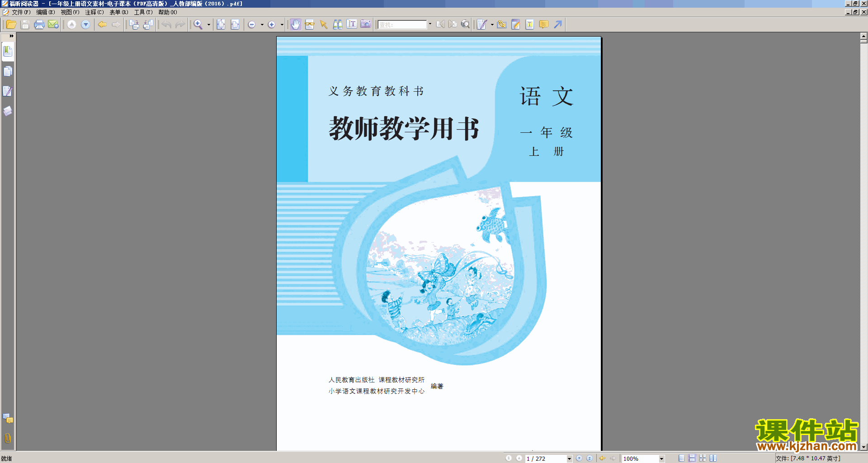
Task: Show the Layers panel in sidebar
Action: tap(8, 111)
